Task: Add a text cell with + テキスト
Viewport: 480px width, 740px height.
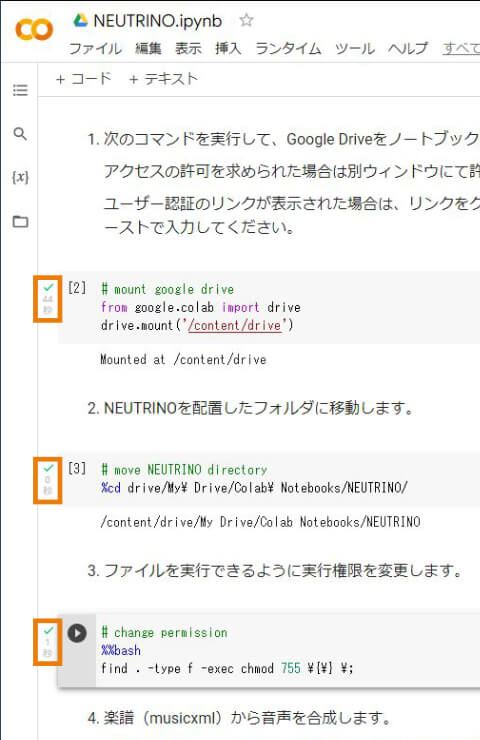Action: [163, 79]
